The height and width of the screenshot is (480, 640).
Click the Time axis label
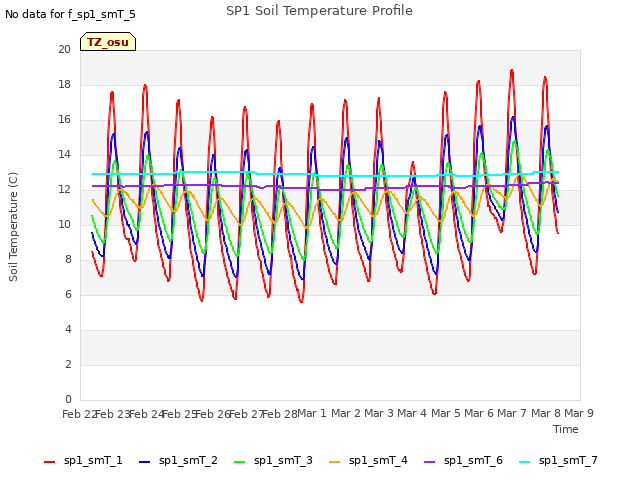pos(566,429)
